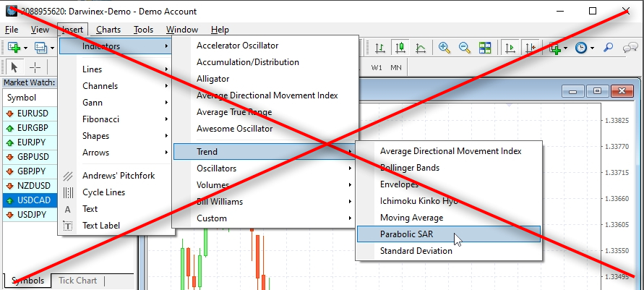Expand the Volumes submenu

coord(265,185)
